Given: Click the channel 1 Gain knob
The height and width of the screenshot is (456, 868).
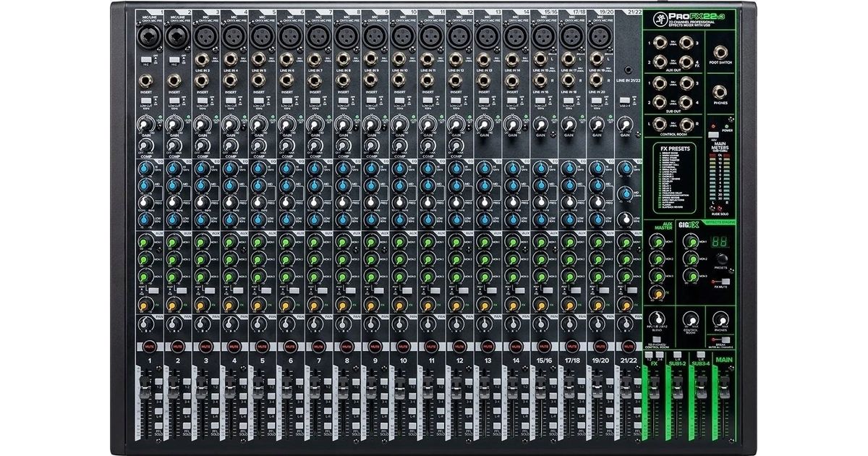Looking at the screenshot, I should pyautogui.click(x=145, y=125).
